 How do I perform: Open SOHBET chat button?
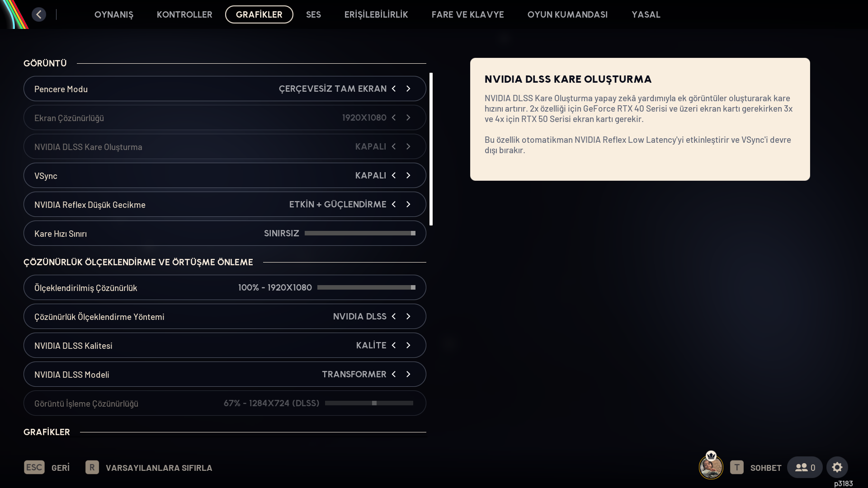tap(765, 468)
